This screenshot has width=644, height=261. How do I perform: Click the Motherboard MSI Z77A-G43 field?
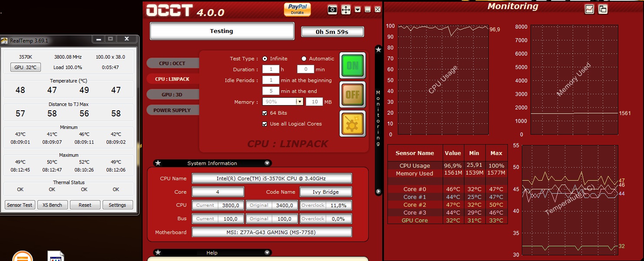pyautogui.click(x=272, y=232)
